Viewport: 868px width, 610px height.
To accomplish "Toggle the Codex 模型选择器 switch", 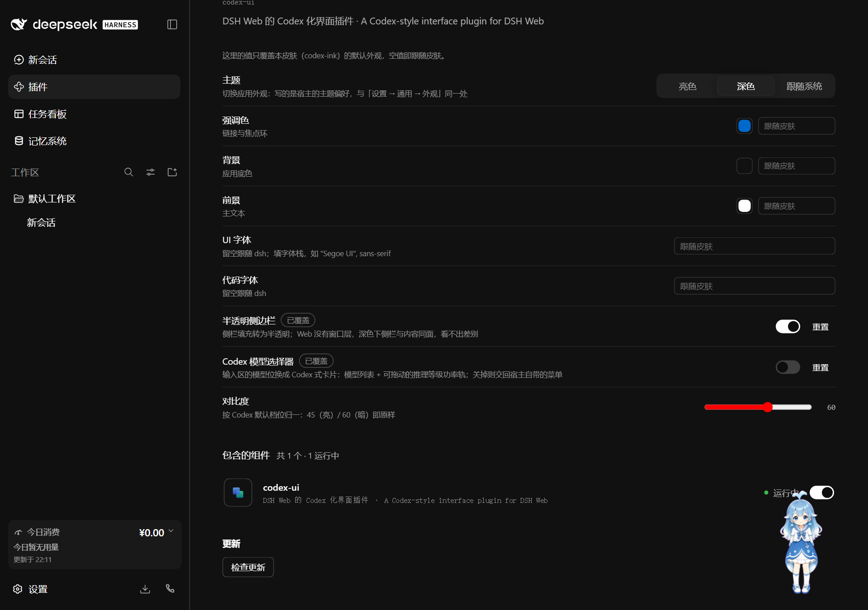I will [x=788, y=367].
